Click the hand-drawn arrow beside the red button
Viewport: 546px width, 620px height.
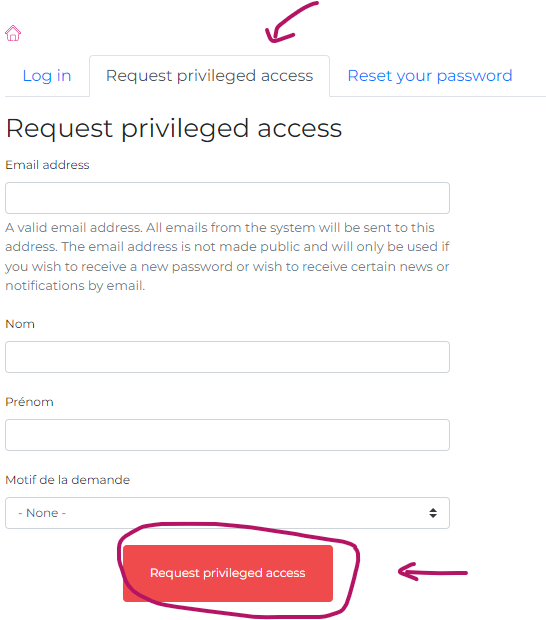point(433,572)
